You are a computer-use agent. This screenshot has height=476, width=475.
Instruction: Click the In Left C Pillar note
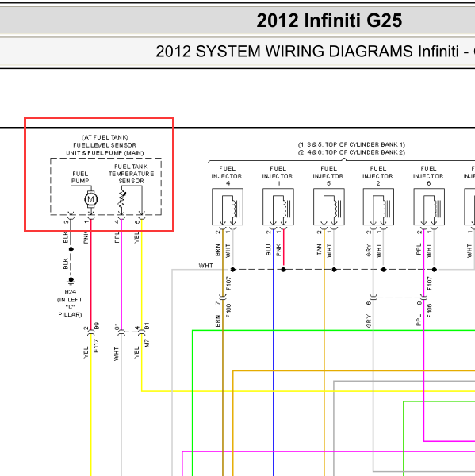(x=70, y=307)
